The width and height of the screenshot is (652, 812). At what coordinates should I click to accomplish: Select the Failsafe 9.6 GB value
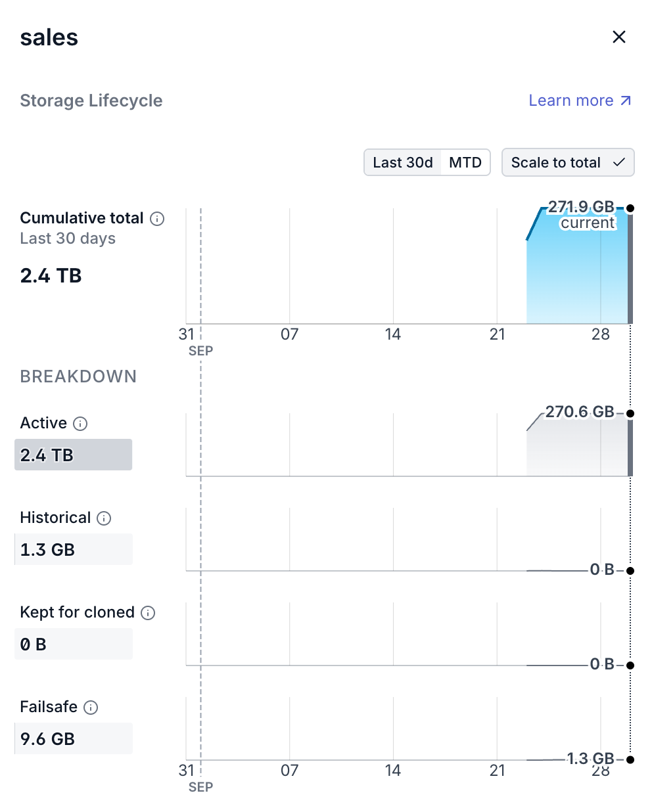tap(74, 738)
